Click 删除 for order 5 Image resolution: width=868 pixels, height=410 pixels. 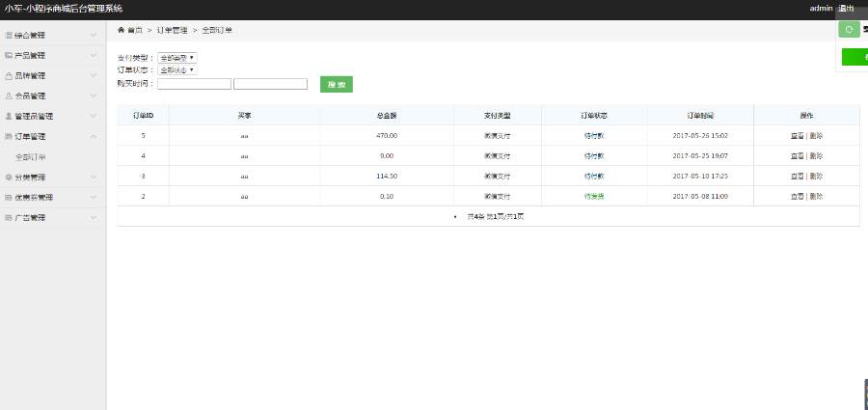tap(816, 136)
